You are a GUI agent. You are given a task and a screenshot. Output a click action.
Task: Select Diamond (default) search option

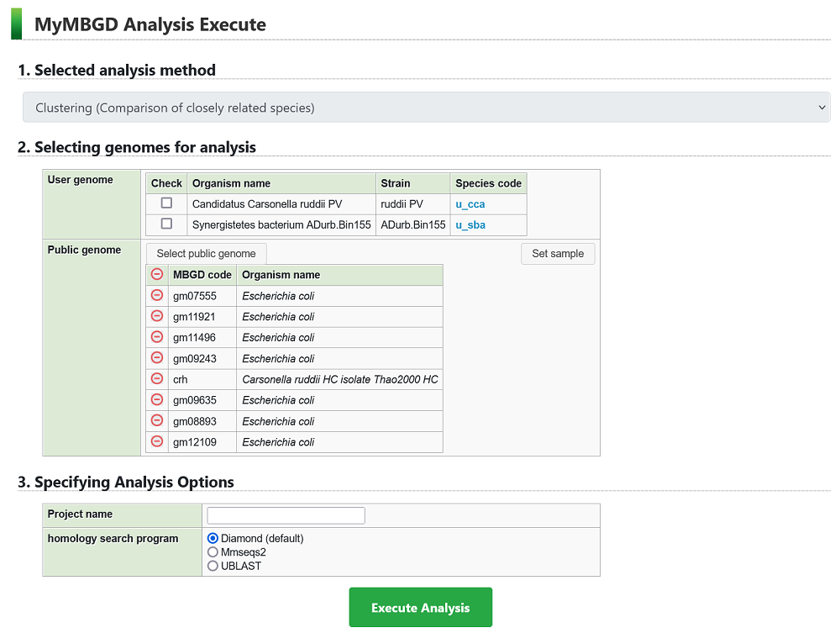pos(213,538)
